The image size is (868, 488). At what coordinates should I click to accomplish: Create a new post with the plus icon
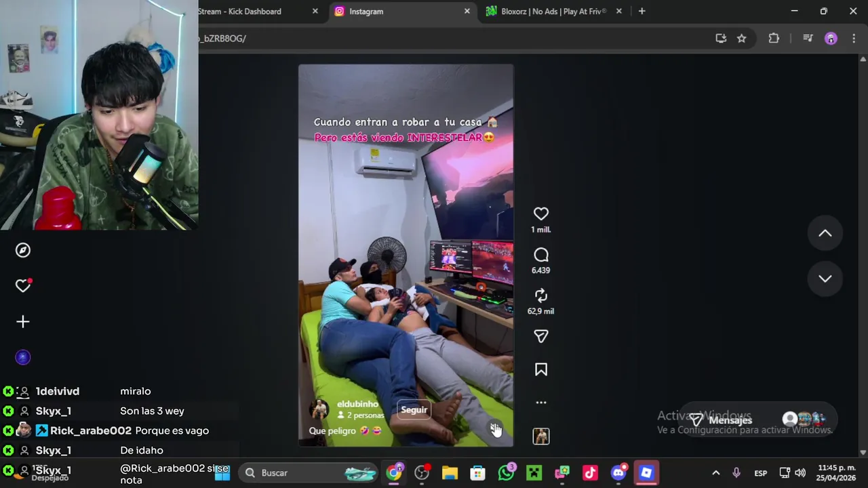tap(23, 322)
